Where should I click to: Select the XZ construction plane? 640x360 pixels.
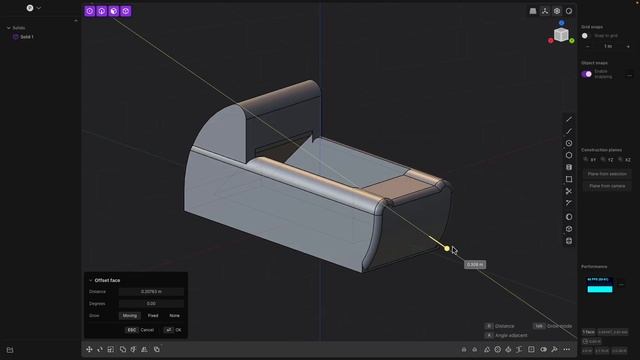[x=625, y=160]
